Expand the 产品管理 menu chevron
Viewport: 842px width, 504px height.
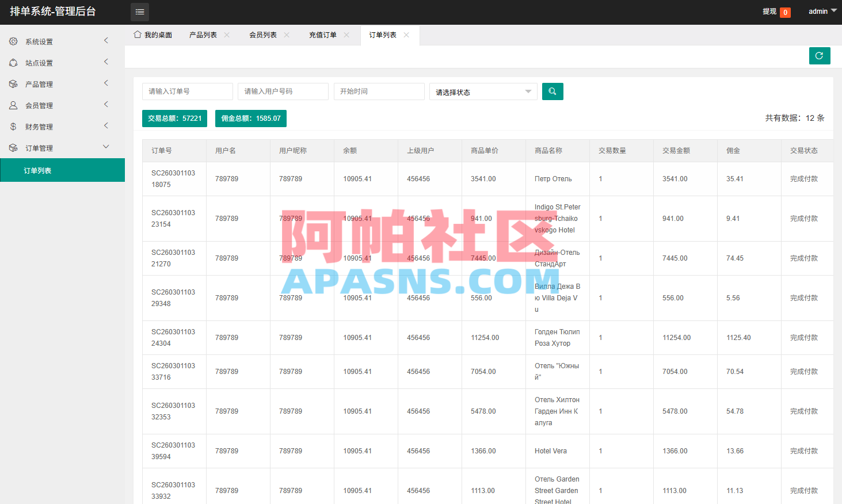106,83
